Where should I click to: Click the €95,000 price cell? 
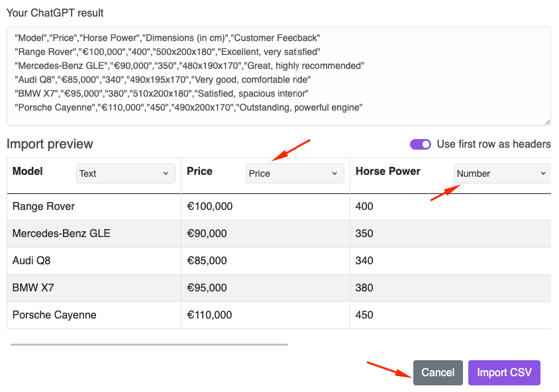coord(266,288)
